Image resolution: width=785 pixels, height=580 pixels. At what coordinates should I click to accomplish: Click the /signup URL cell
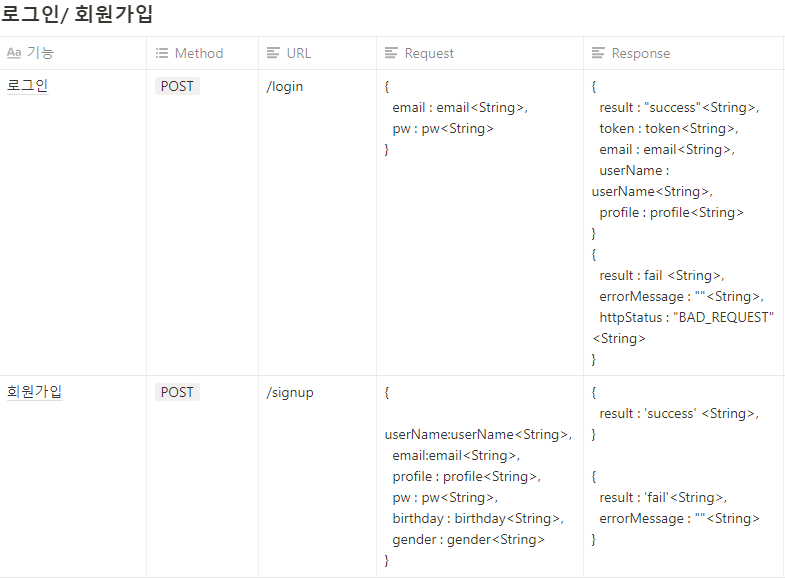(290, 392)
